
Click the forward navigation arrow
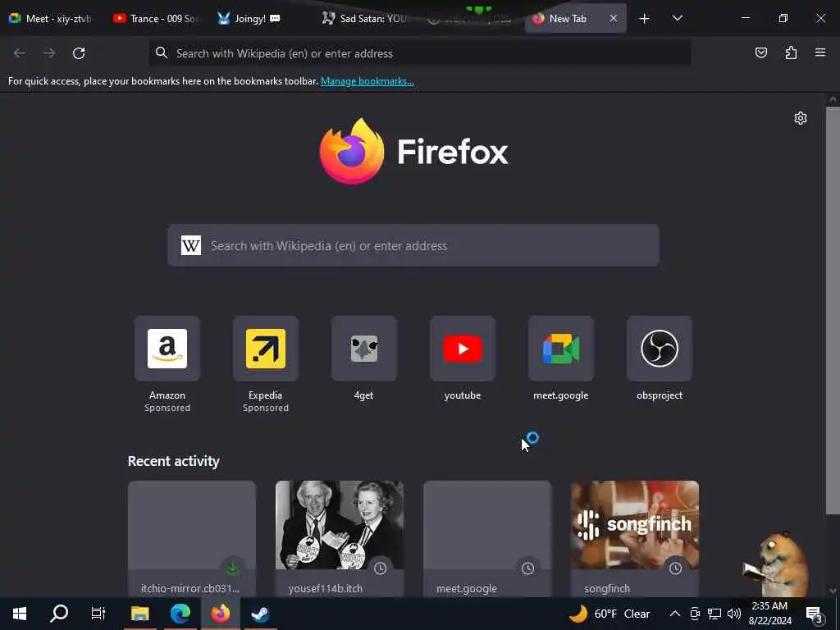point(48,53)
